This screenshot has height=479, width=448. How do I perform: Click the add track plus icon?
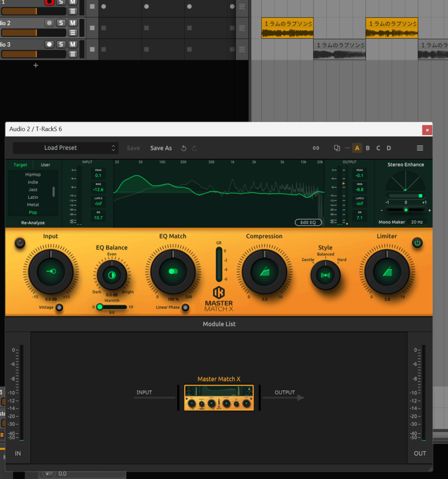[x=36, y=65]
